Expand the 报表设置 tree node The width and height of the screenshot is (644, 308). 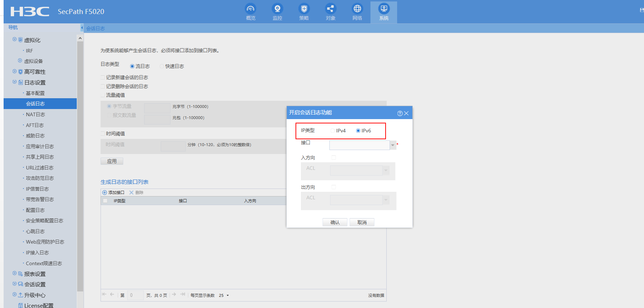(14, 273)
